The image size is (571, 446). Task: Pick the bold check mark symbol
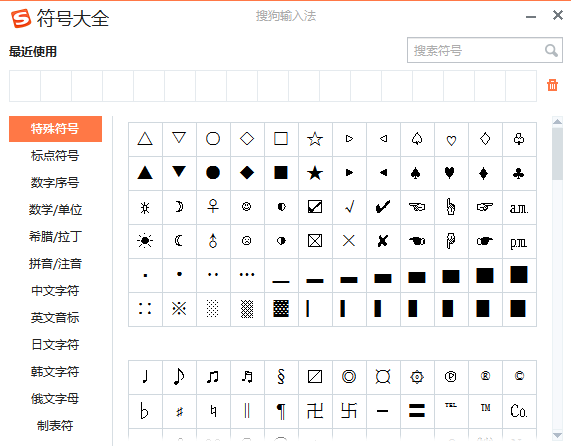pos(383,207)
